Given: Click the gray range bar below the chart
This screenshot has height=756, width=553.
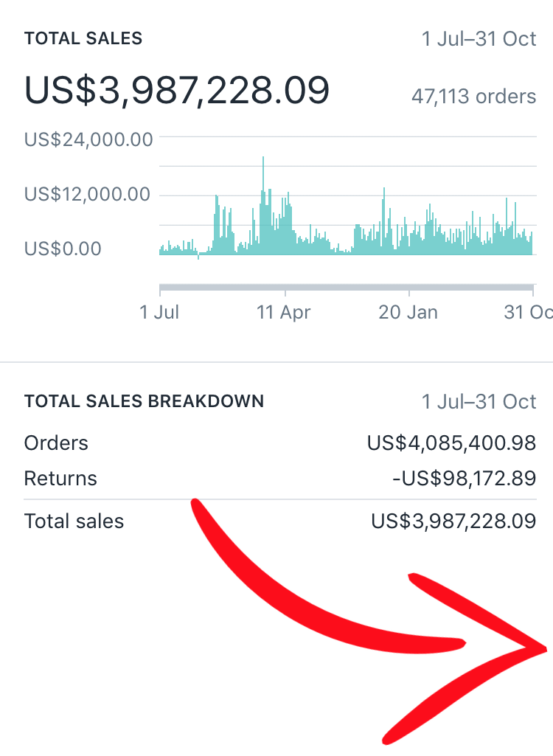Looking at the screenshot, I should point(346,287).
